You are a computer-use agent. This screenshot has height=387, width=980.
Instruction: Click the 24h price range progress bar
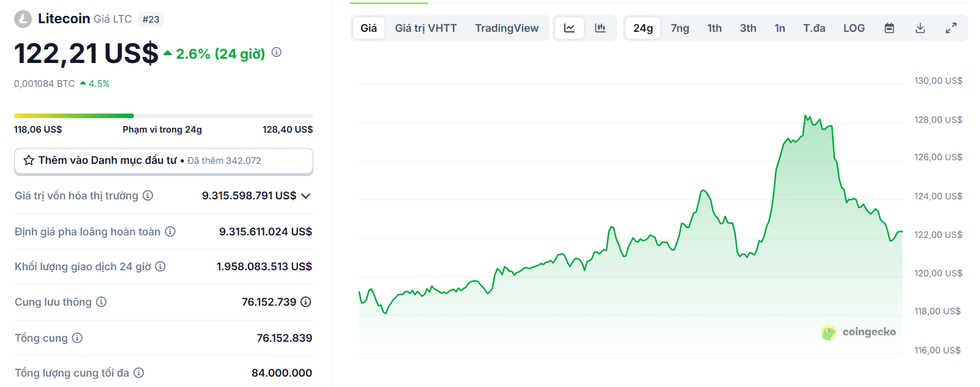click(163, 116)
